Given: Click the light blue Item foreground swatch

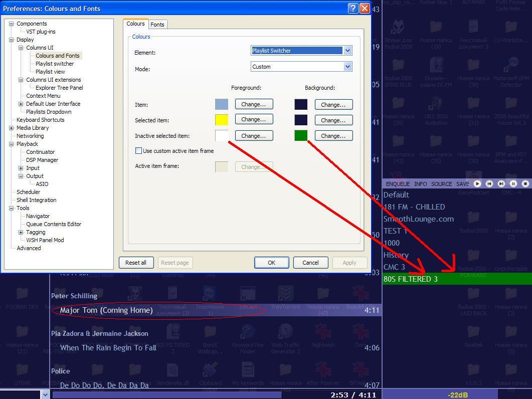Looking at the screenshot, I should [222, 104].
